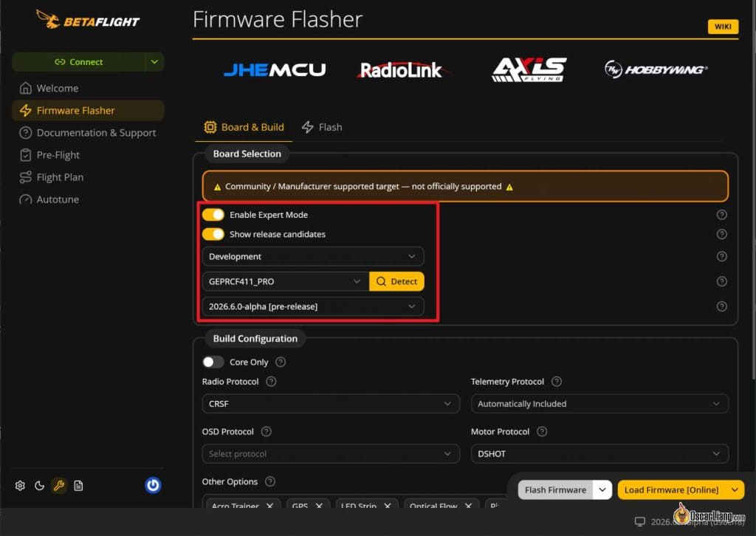Open the 2026.6.0-alpha version dropdown

[313, 306]
